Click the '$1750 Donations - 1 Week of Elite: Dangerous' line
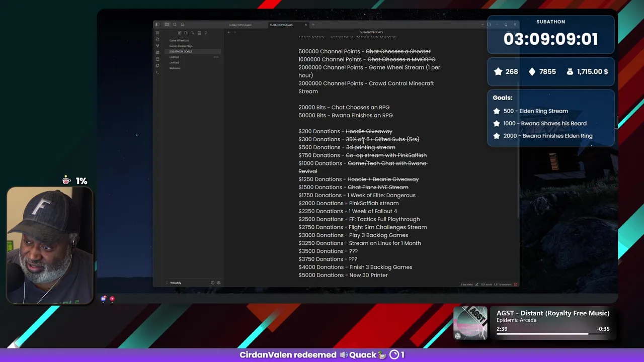644x362 pixels. click(357, 195)
